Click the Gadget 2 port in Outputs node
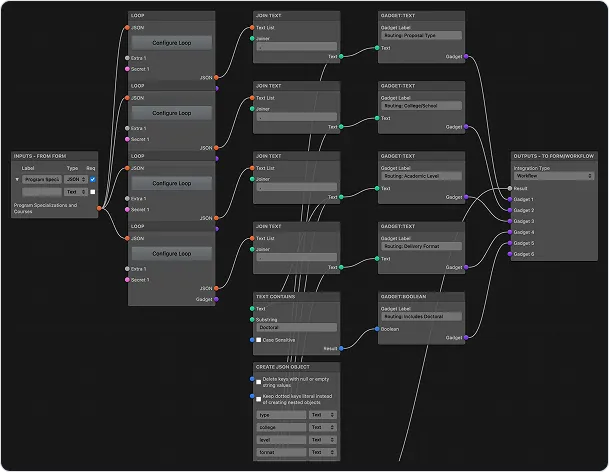The height and width of the screenshot is (472, 609). point(510,210)
